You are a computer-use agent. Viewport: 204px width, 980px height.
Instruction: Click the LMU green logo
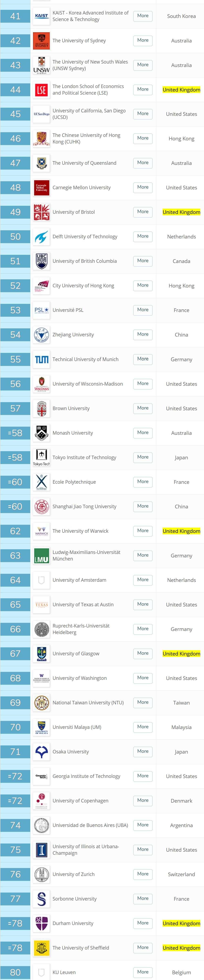tap(41, 555)
